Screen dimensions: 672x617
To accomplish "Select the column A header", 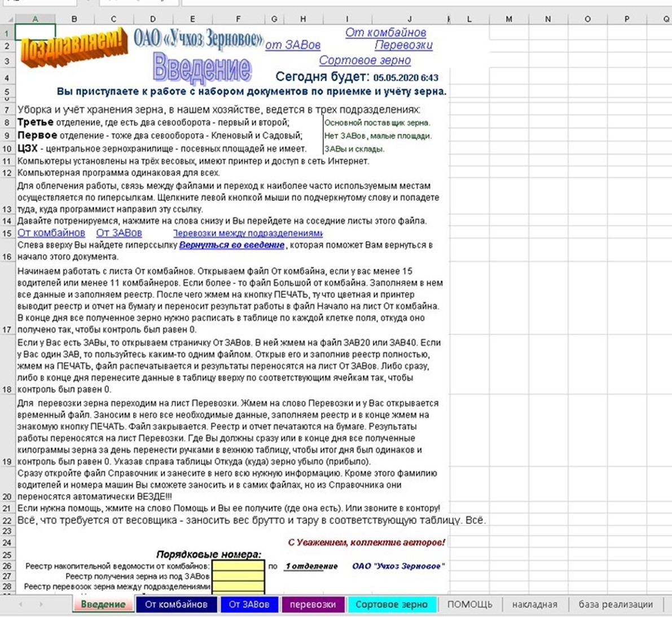I will [x=35, y=19].
